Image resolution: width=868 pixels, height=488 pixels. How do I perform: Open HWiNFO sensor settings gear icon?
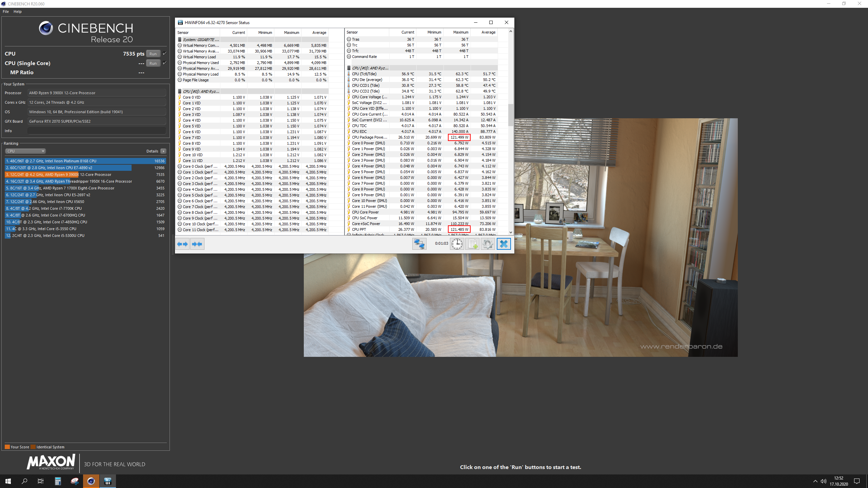point(488,244)
